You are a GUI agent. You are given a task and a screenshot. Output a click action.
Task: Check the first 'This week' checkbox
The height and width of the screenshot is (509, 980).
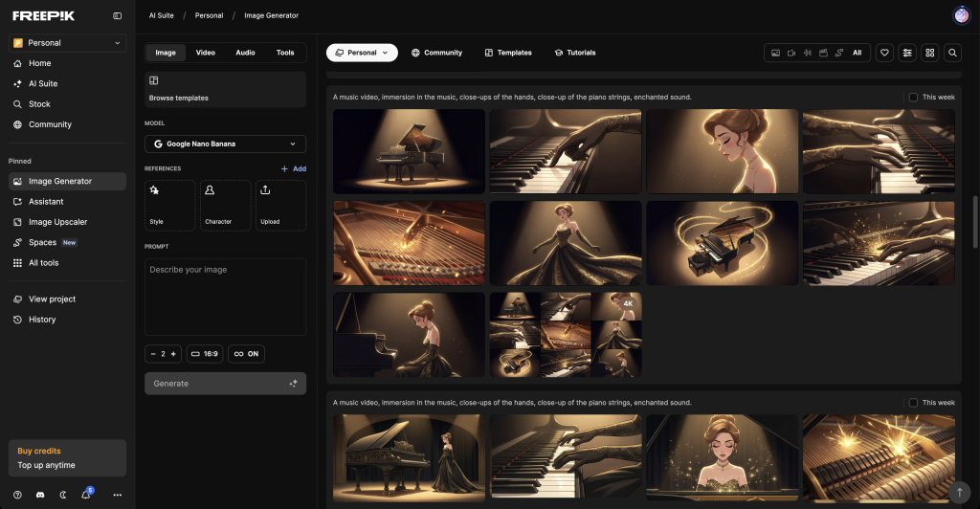click(x=913, y=97)
